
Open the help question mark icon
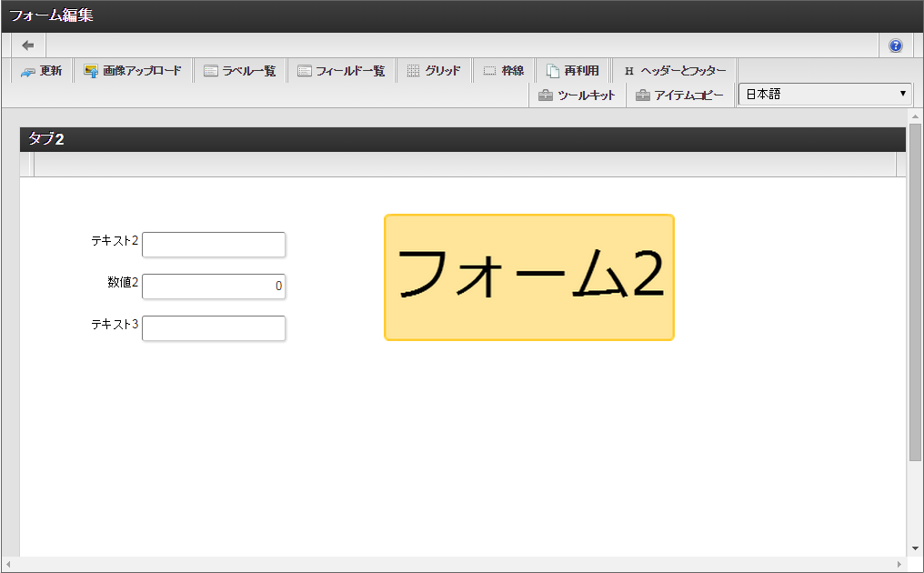tap(895, 45)
